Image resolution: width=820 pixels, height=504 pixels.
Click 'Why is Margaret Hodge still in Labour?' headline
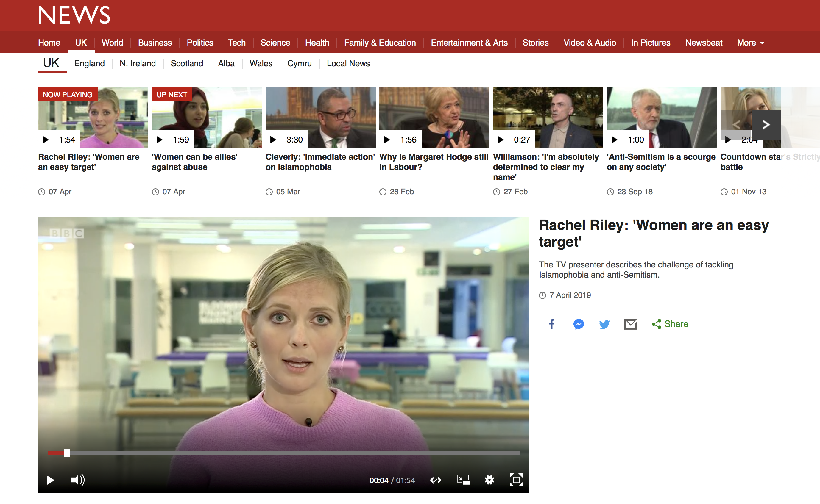click(434, 162)
